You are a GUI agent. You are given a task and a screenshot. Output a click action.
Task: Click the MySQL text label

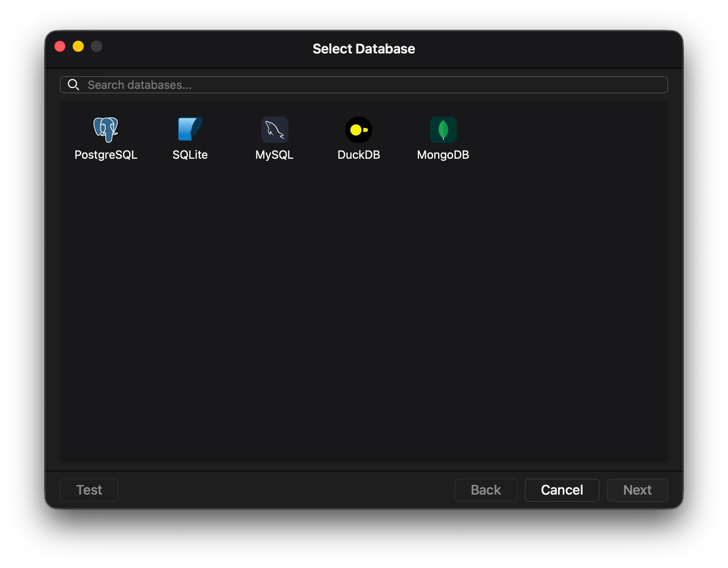(x=274, y=155)
